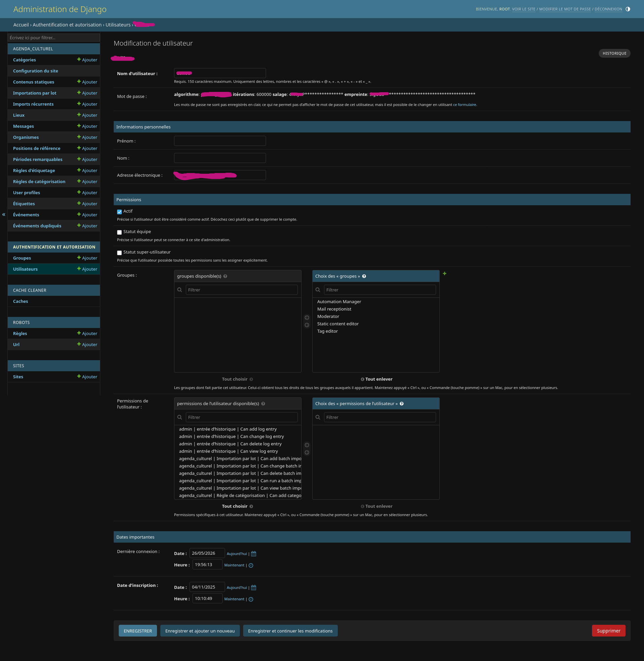644x661 pixels.
Task: Open Messages in the sidebar
Action: pyautogui.click(x=23, y=126)
